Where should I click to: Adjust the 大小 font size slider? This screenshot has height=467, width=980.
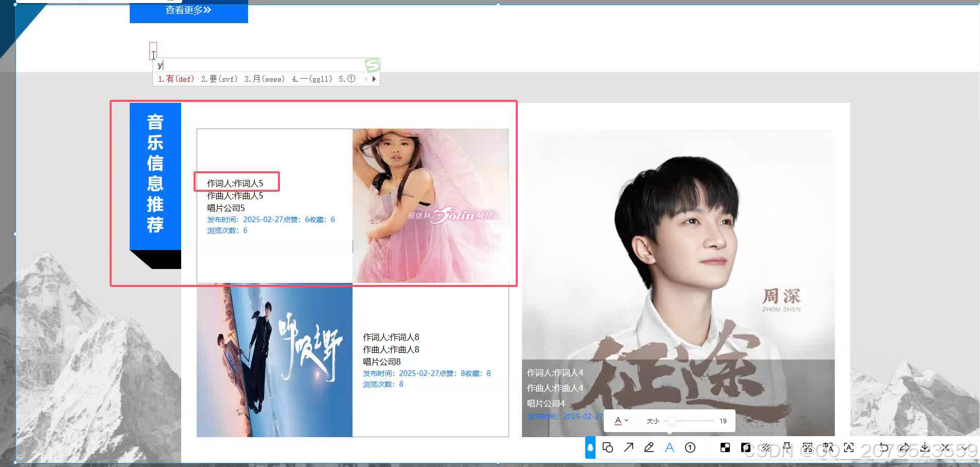(690, 421)
